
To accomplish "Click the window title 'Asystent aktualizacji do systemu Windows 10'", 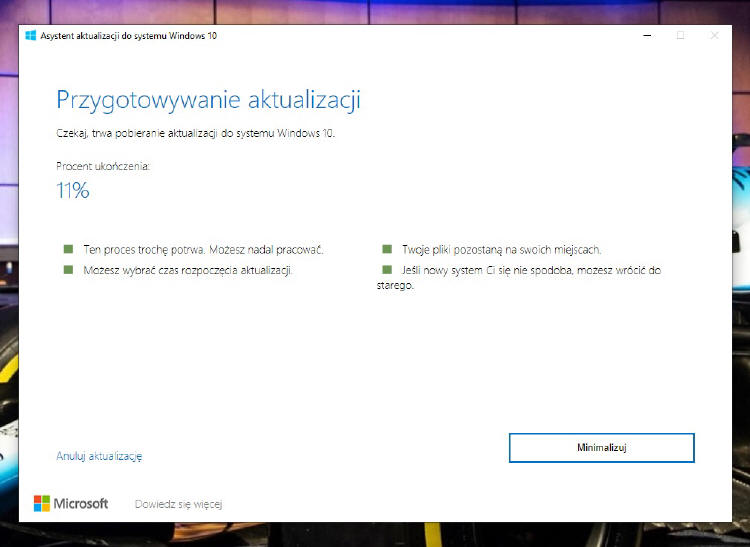I will tap(129, 36).
